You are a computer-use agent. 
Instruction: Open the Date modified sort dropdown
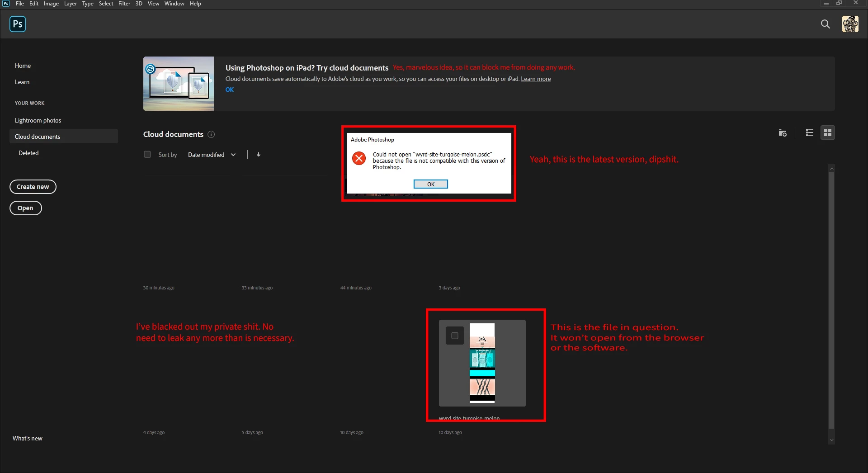click(x=212, y=155)
